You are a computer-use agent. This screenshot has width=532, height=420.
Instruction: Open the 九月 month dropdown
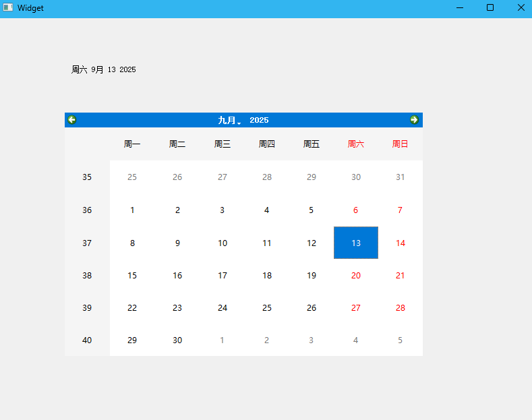(229, 120)
